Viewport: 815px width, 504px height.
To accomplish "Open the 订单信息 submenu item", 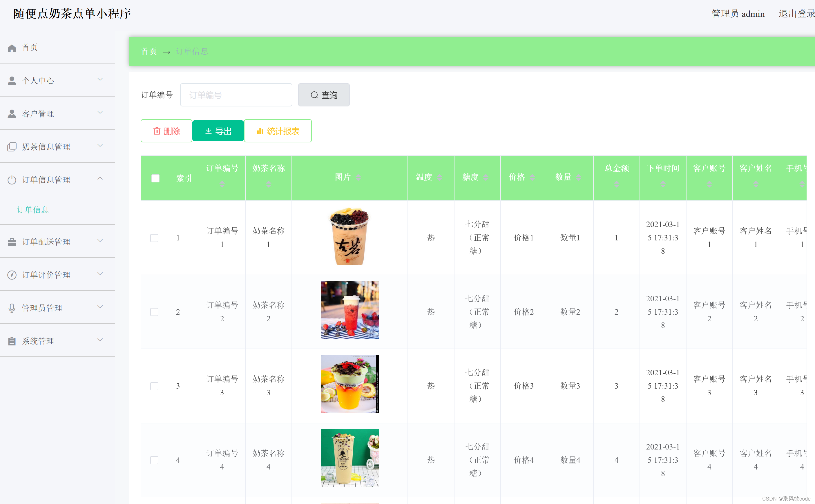I will [x=33, y=210].
